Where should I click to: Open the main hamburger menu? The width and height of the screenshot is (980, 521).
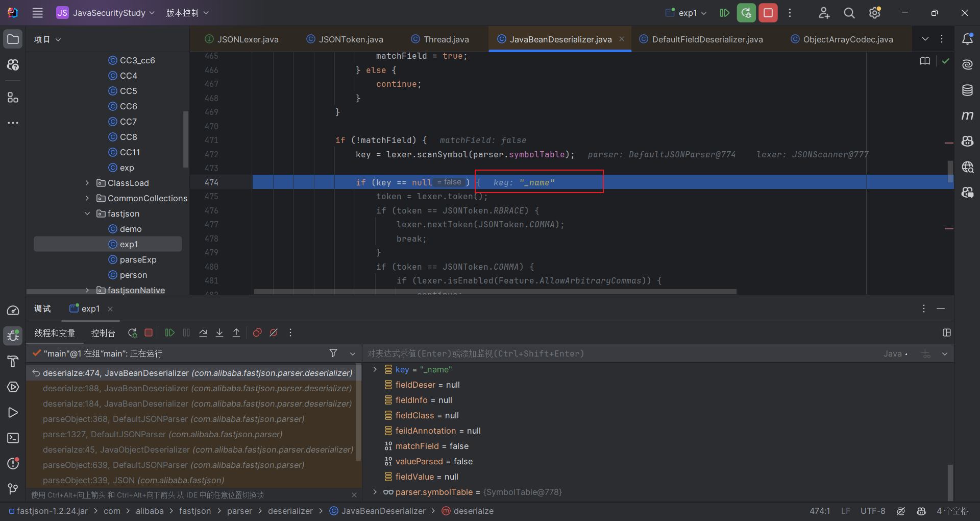38,13
